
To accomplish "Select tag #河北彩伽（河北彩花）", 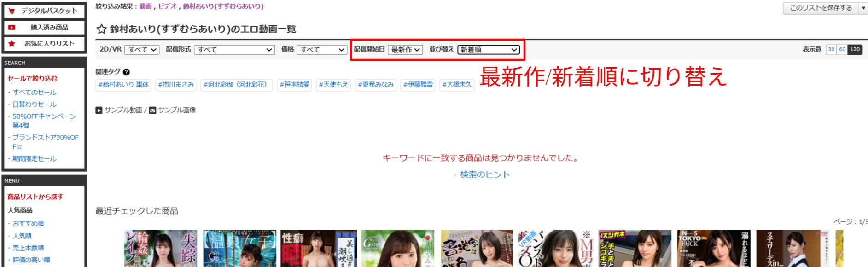I will 237,85.
